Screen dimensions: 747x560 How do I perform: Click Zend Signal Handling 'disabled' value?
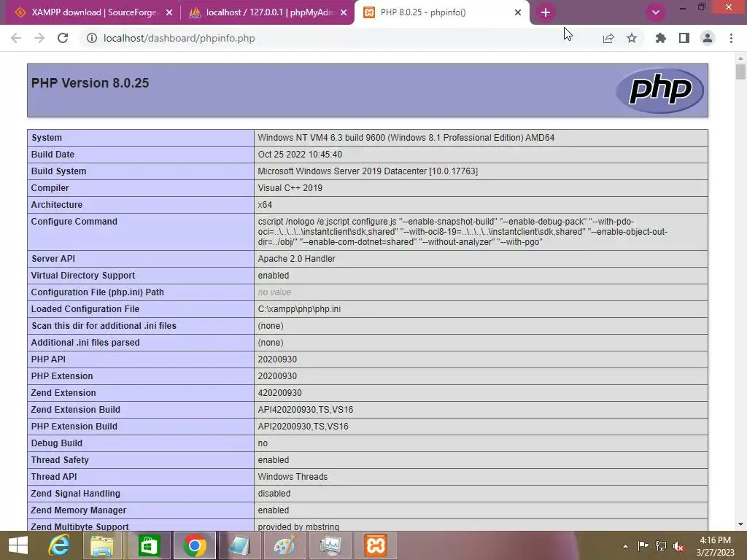pos(274,494)
